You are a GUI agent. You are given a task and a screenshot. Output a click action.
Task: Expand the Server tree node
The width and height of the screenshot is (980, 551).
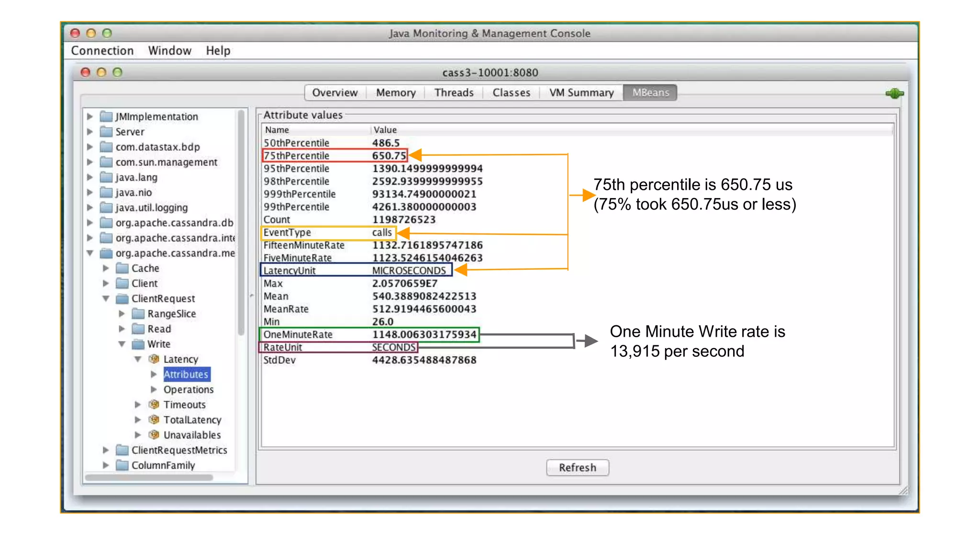click(89, 132)
